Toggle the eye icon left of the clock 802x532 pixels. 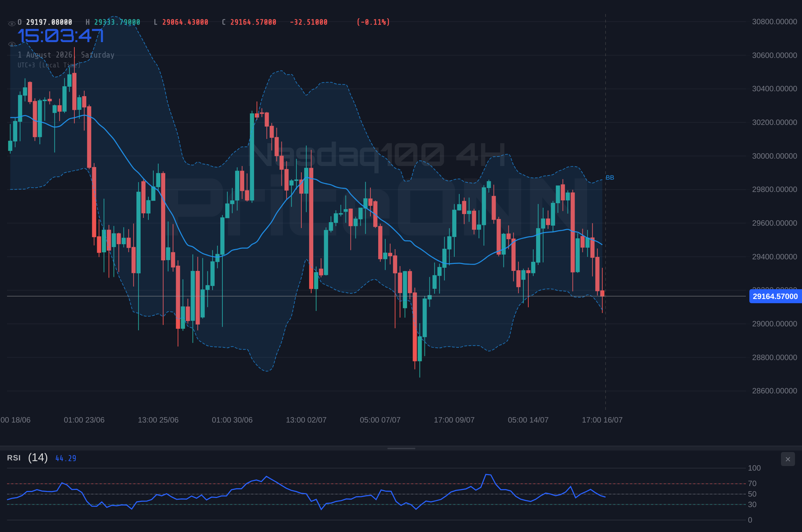12,44
